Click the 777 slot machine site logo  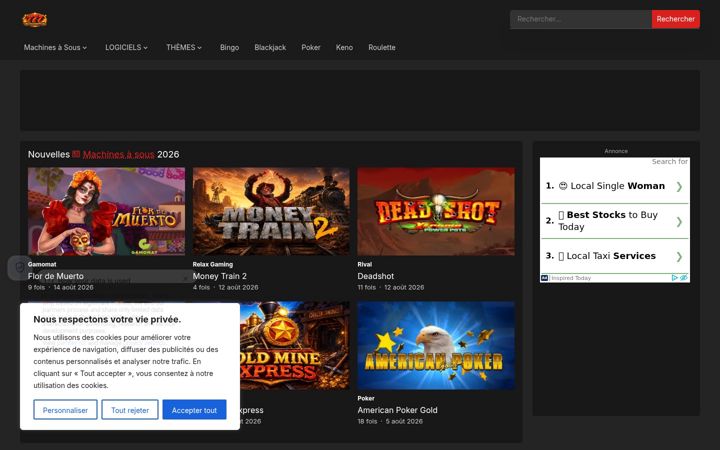point(35,20)
